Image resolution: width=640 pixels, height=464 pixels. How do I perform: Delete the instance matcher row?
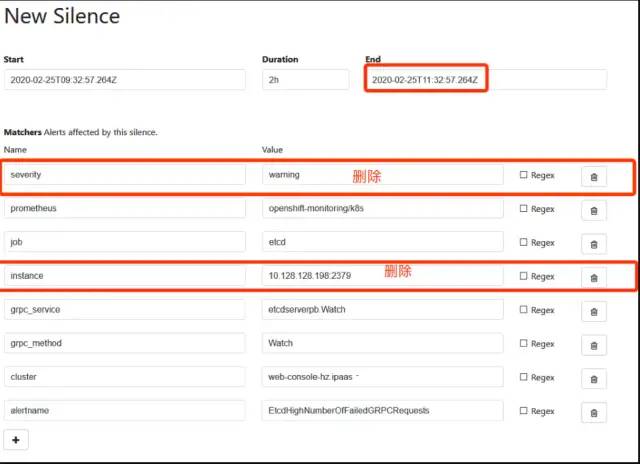tap(593, 277)
